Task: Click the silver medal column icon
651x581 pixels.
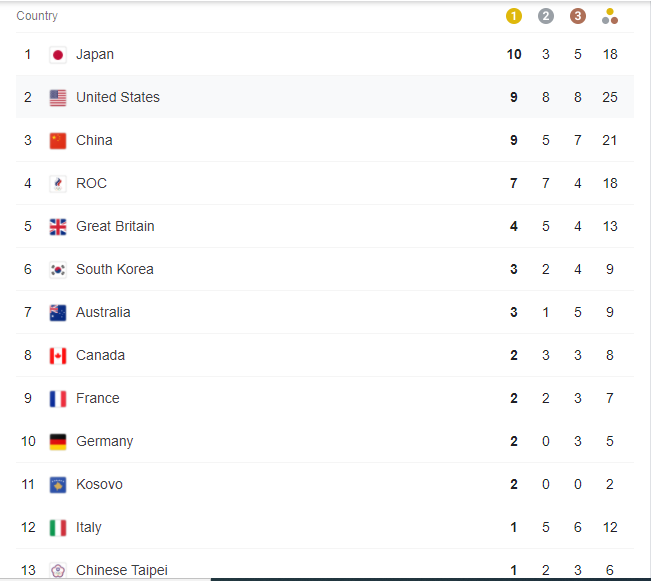Action: (x=545, y=16)
